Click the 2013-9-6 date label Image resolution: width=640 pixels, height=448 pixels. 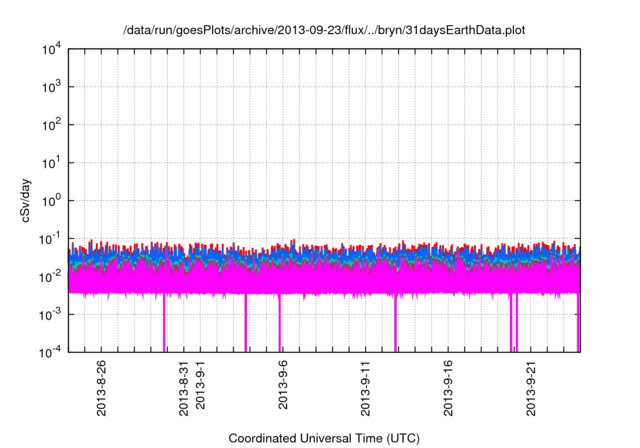(x=283, y=385)
